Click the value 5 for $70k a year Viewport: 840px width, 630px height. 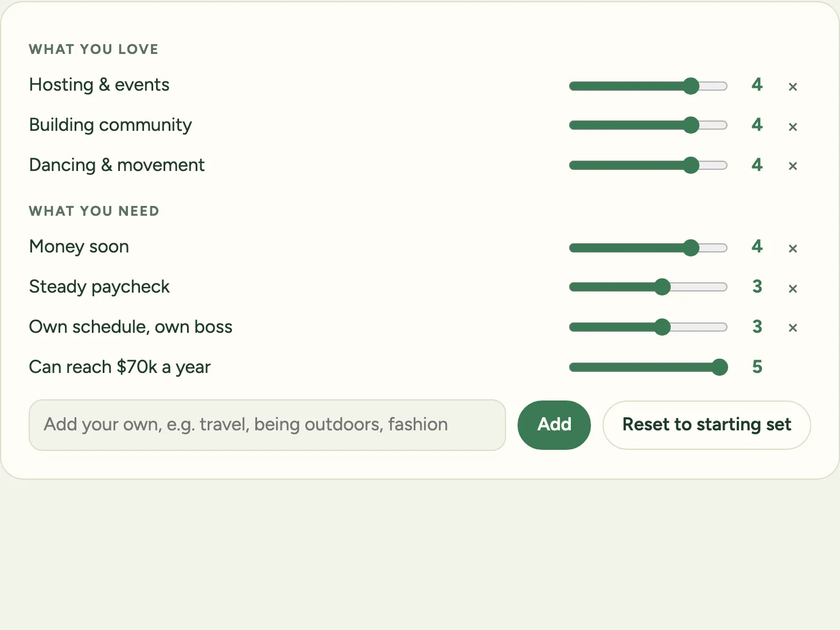pos(757,367)
